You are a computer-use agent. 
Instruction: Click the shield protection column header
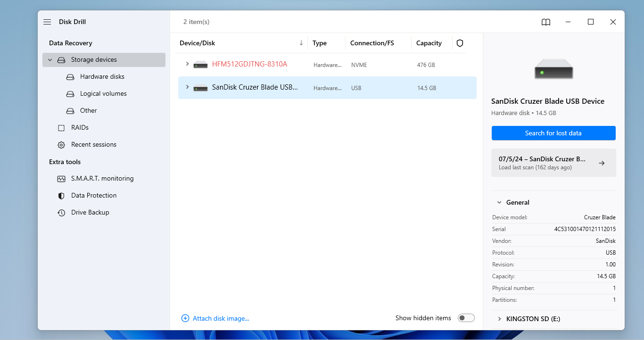click(460, 43)
